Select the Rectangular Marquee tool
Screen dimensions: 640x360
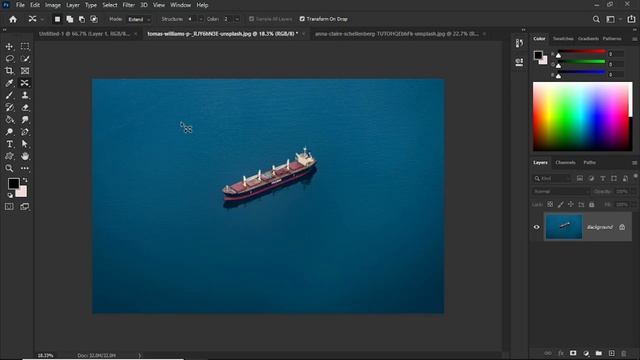point(25,47)
